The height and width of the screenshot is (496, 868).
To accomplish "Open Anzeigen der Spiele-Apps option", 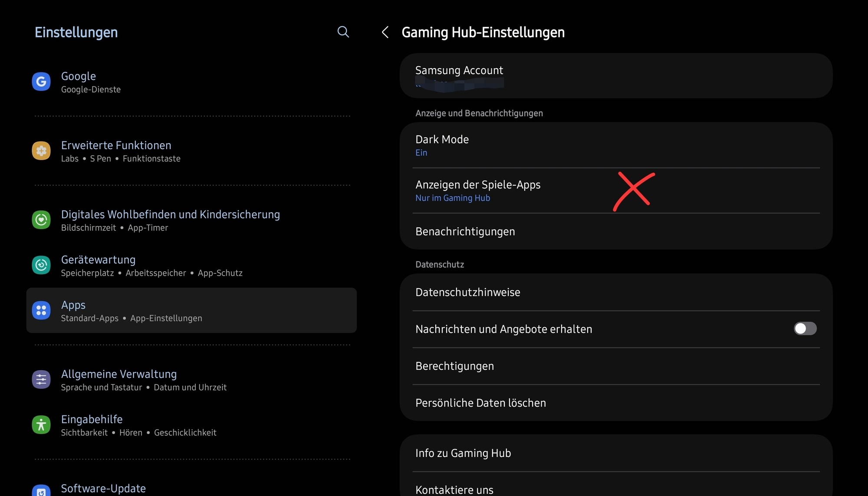I will pos(477,191).
